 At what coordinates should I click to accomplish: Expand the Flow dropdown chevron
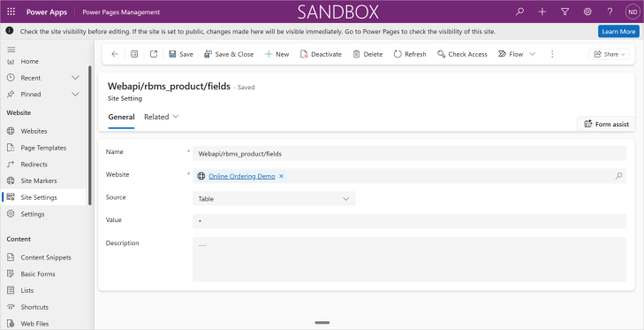533,54
